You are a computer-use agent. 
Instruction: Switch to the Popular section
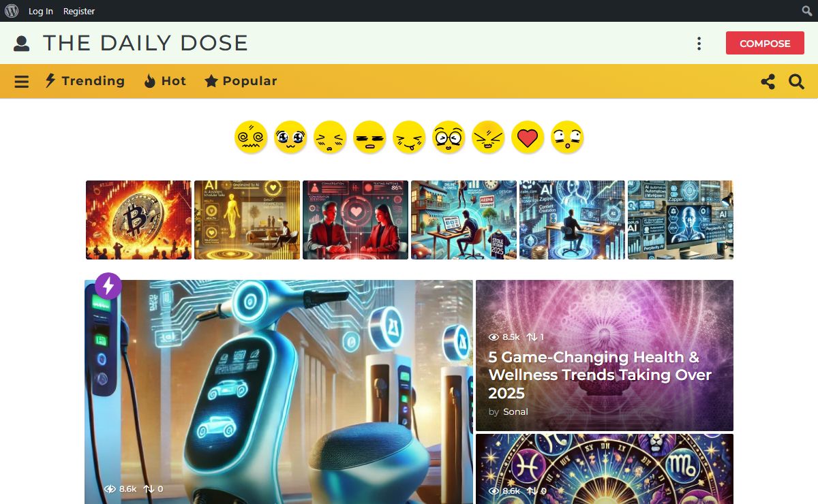tap(241, 81)
